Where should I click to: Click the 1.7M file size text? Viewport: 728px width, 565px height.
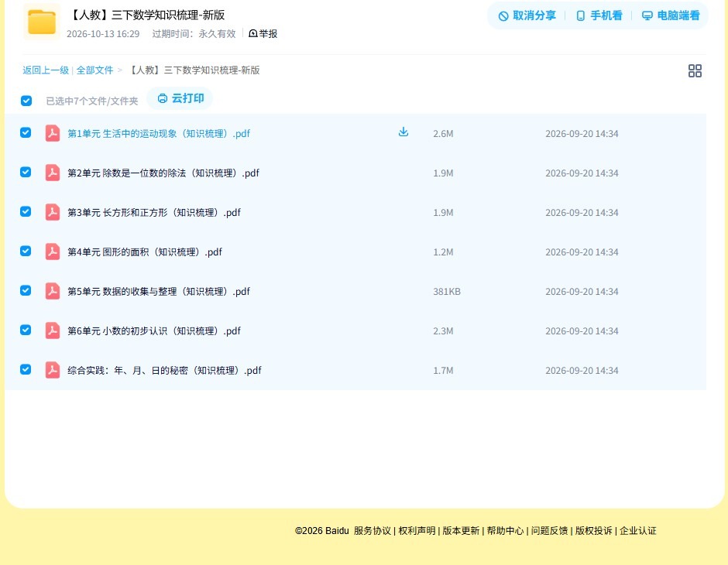point(443,370)
